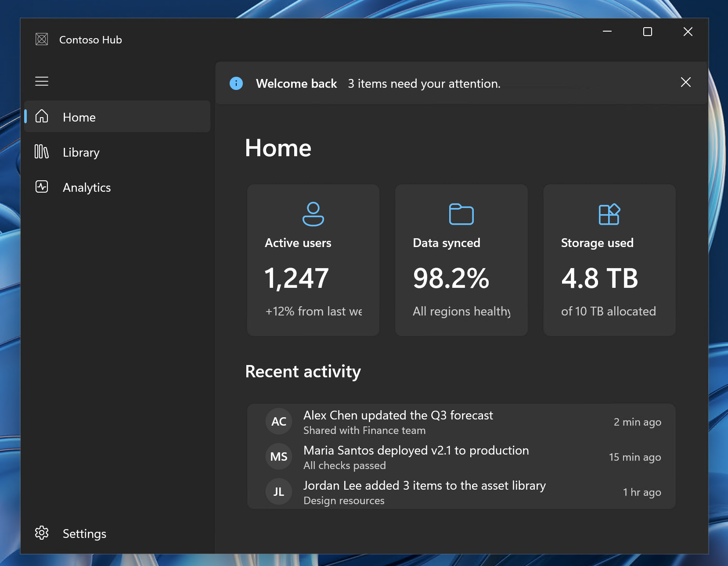Click the Analytics pulse icon
Viewport: 728px width, 566px height.
[x=42, y=187]
